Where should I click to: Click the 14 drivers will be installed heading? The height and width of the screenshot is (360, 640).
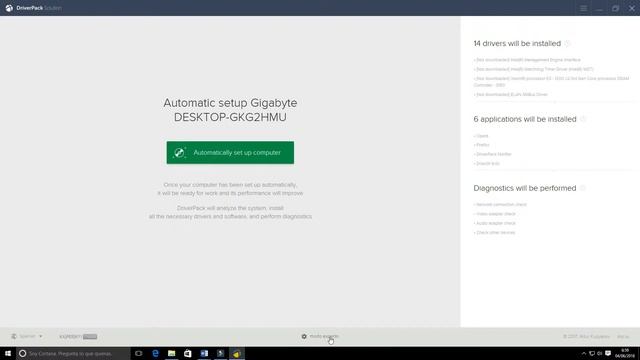[517, 43]
